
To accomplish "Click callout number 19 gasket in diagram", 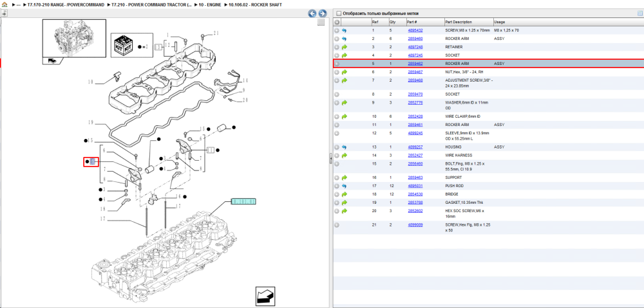I will [x=91, y=122].
